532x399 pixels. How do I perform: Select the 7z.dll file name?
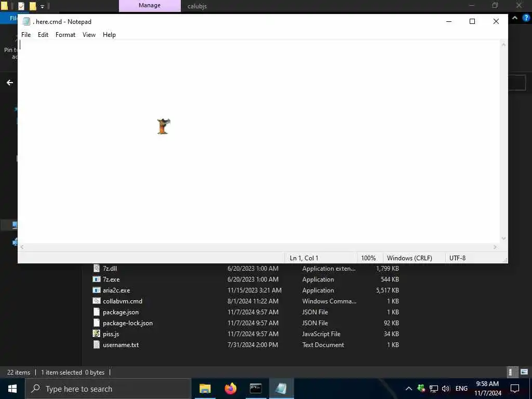pos(110,269)
